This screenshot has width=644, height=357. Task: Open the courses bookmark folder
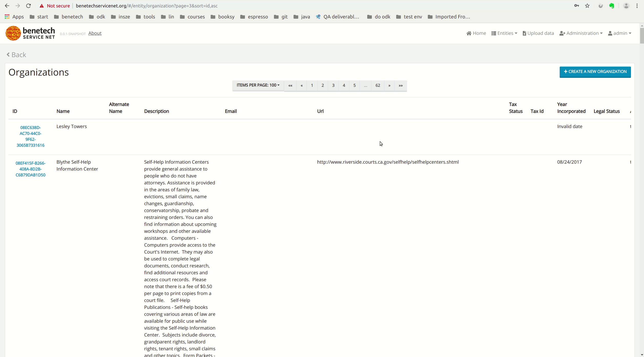[192, 17]
